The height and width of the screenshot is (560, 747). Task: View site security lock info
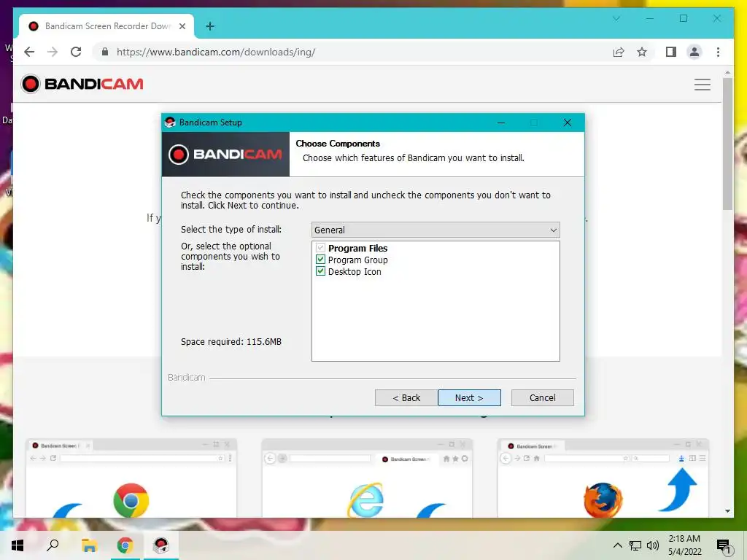(105, 52)
